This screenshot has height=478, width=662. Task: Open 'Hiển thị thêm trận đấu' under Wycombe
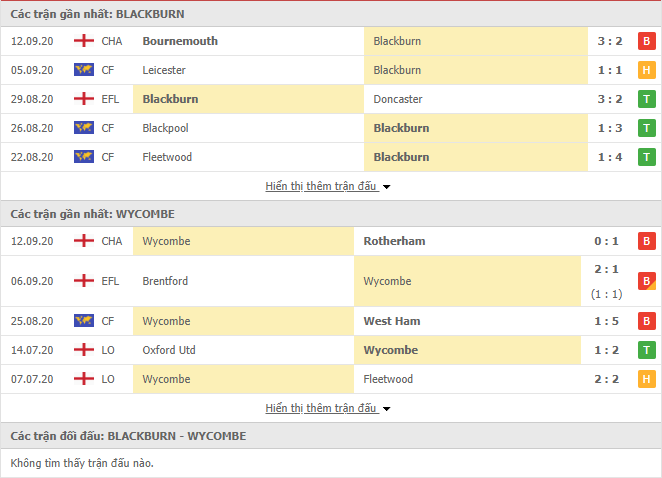[320, 408]
